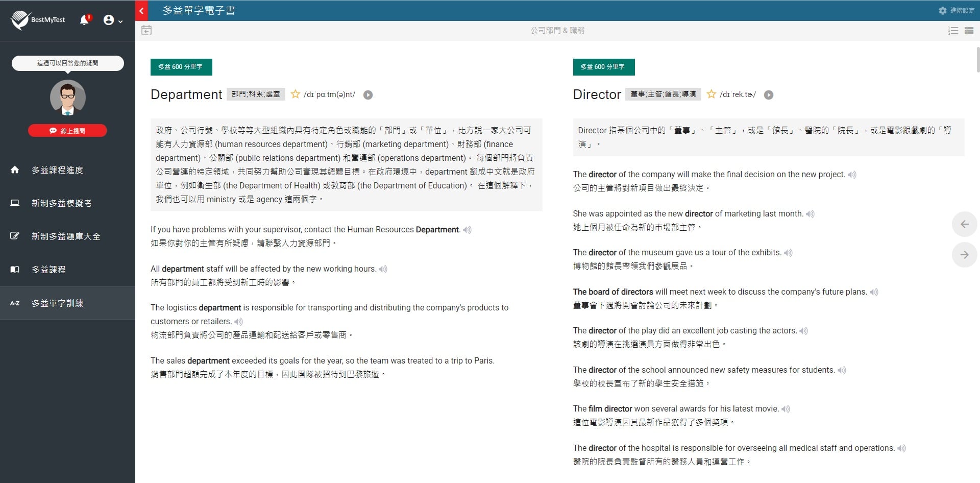Play audio for director of marketing sentence

tap(810, 214)
